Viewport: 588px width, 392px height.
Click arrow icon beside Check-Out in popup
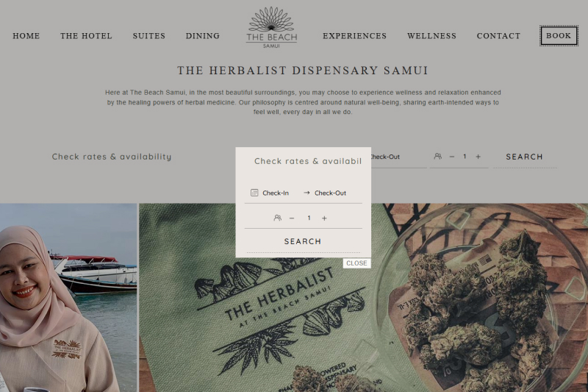tap(306, 193)
